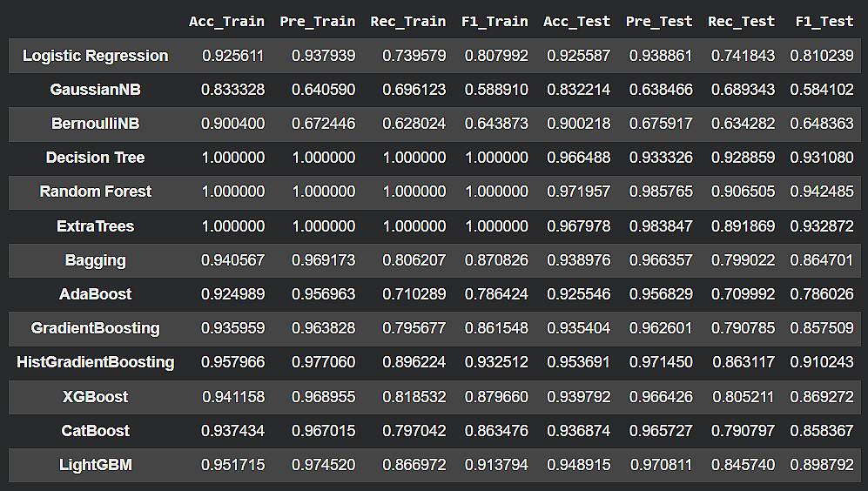Click Logistic Regression F1_Test value 0.810239

click(x=822, y=56)
